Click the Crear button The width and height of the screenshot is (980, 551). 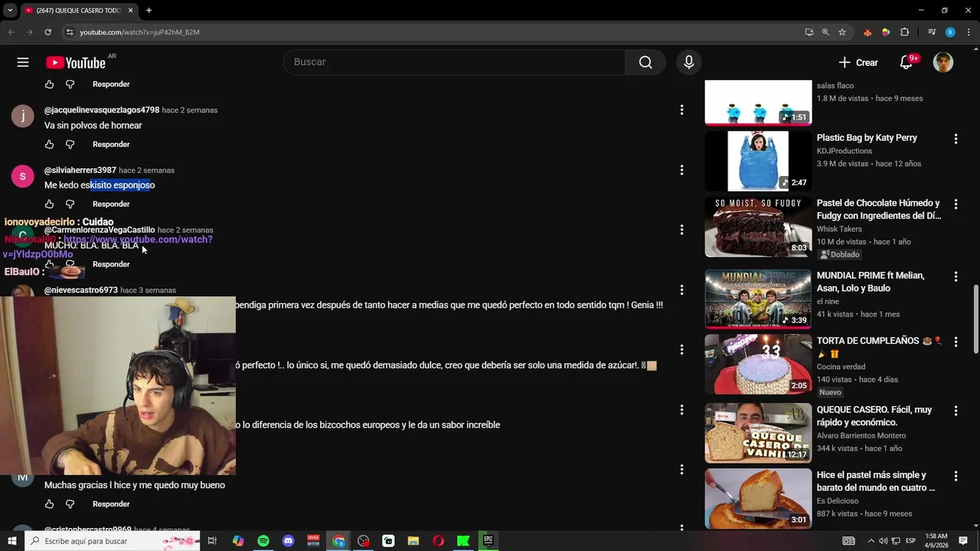(858, 63)
